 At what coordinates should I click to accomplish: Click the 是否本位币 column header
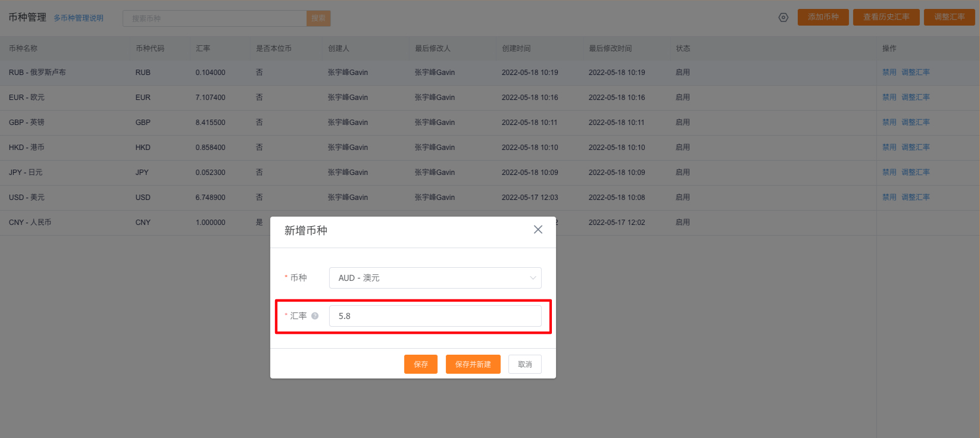274,49
